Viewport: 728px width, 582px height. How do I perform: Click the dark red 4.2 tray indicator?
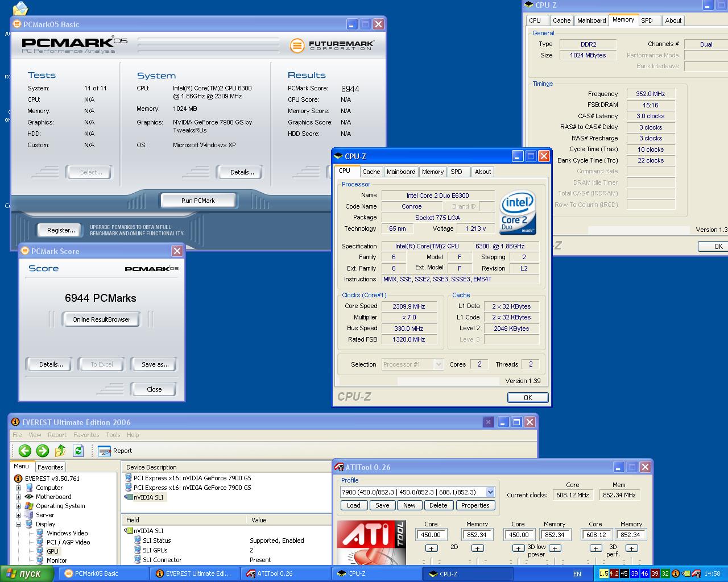click(614, 573)
